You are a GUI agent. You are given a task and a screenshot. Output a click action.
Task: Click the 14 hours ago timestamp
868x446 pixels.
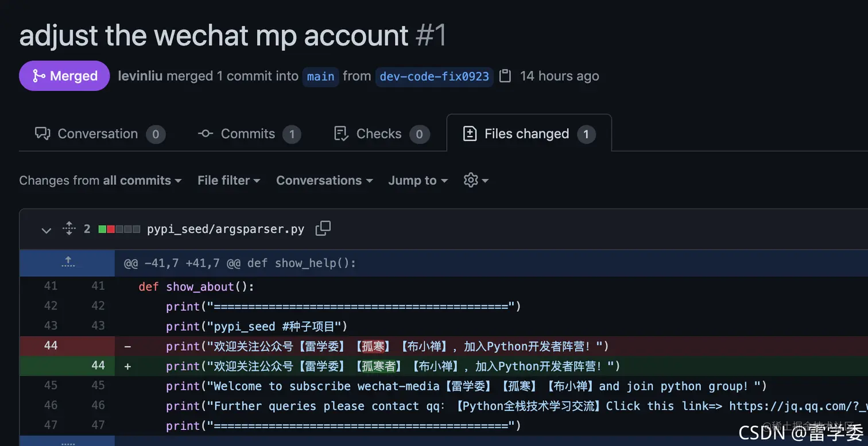560,76
